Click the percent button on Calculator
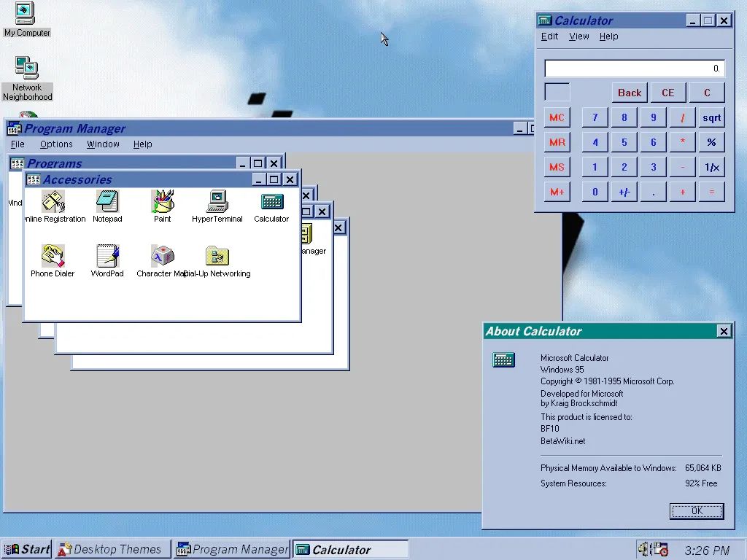 712,142
